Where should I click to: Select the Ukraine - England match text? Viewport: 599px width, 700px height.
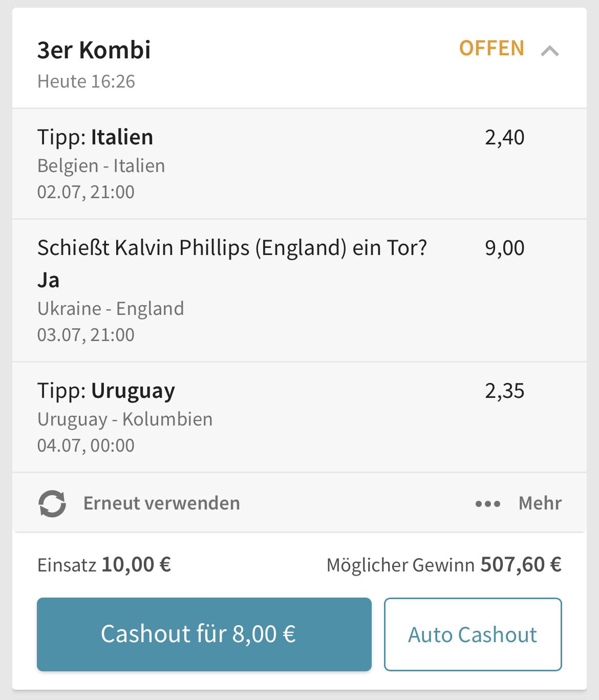point(111,309)
